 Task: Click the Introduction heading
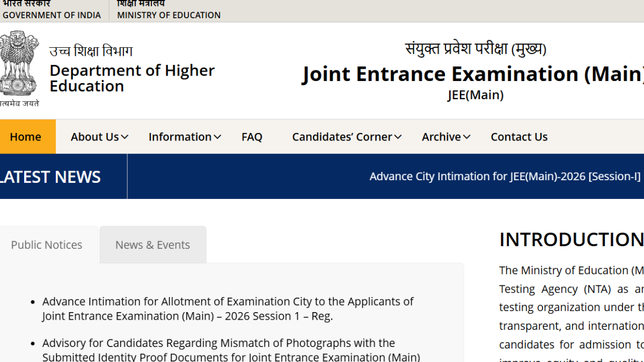[x=571, y=240]
